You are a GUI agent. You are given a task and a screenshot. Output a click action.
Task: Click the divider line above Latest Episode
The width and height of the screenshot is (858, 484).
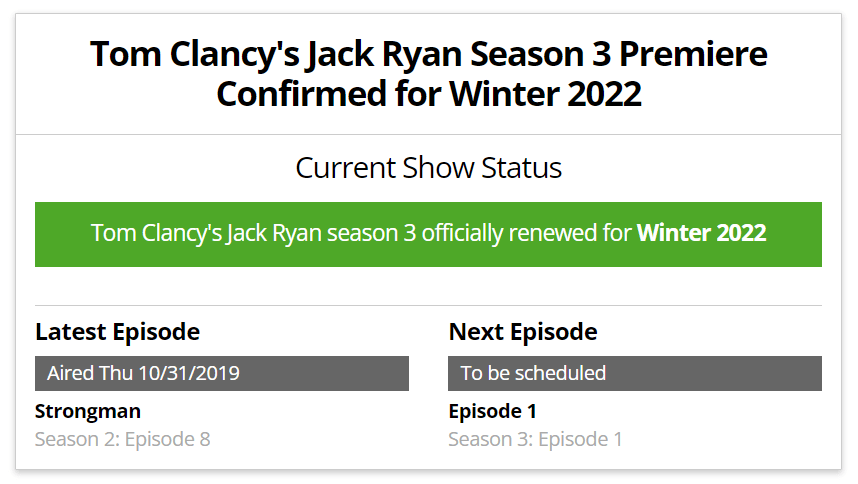click(x=428, y=305)
